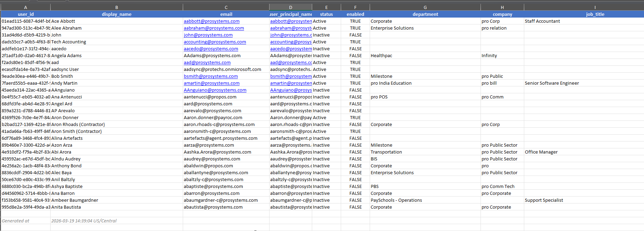This screenshot has width=644, height=231.
Task: Select the pro India Education department cell
Action: coord(425,83)
